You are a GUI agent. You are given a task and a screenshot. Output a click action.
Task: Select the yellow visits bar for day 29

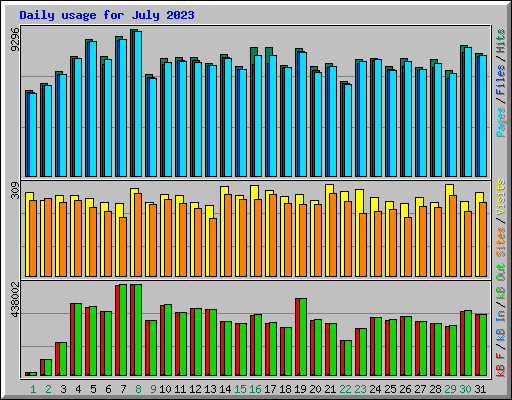pyautogui.click(x=448, y=230)
